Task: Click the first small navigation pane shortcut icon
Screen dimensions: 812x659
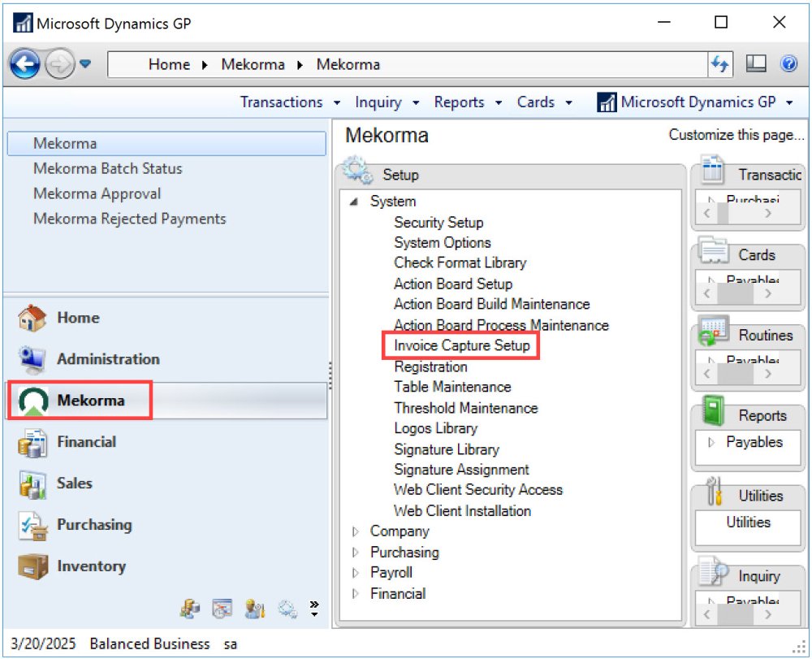Action: coord(189,609)
